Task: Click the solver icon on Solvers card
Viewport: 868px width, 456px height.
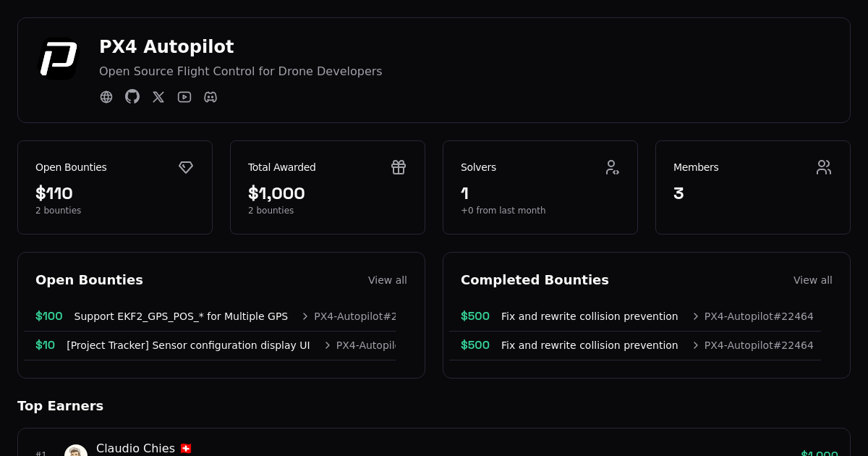Action: (612, 167)
